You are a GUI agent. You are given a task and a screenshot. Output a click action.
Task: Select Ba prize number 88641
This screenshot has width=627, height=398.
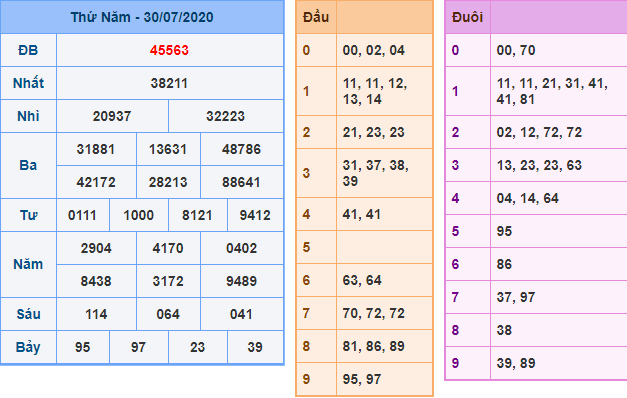(x=242, y=182)
